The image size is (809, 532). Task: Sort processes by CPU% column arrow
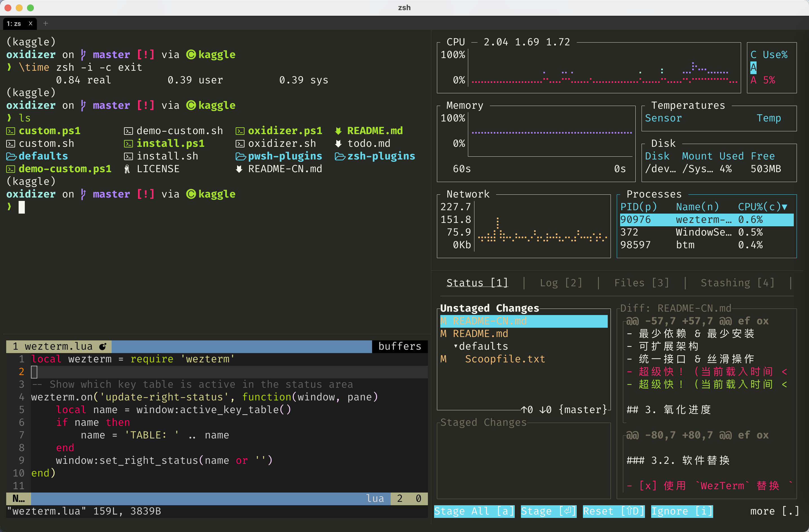point(784,207)
